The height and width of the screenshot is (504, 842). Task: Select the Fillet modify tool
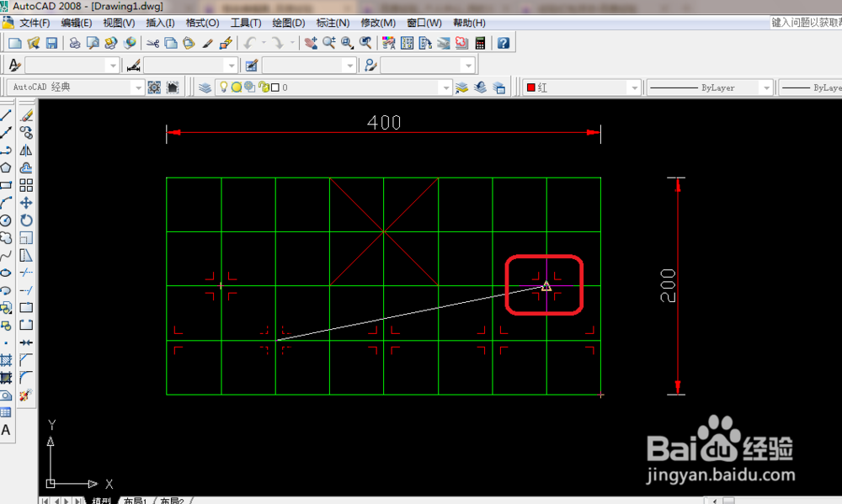pos(26,377)
